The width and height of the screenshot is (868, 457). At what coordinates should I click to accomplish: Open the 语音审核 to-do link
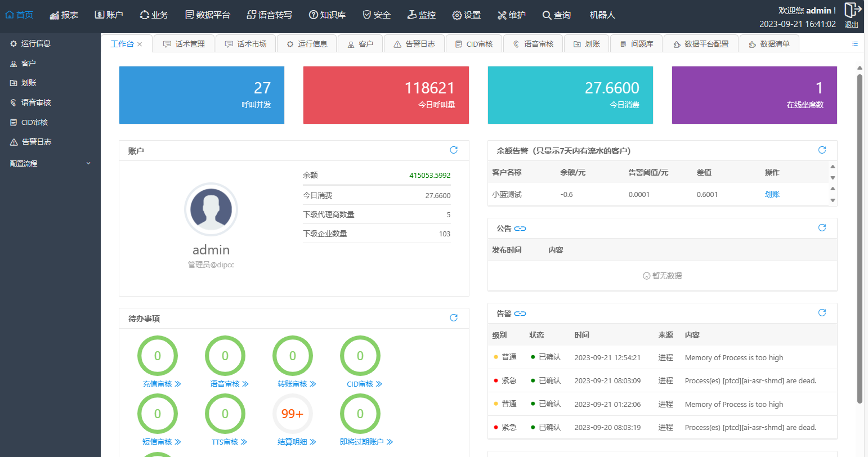(x=229, y=384)
